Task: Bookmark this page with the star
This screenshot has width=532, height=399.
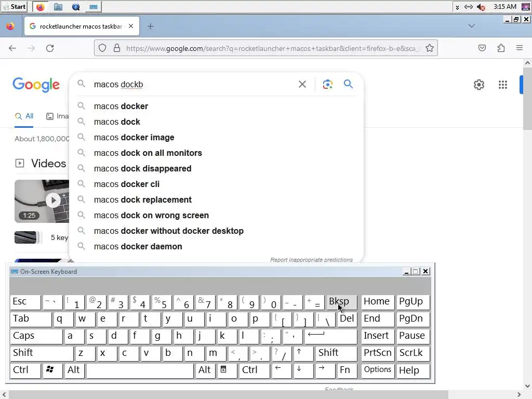Action: [x=430, y=48]
